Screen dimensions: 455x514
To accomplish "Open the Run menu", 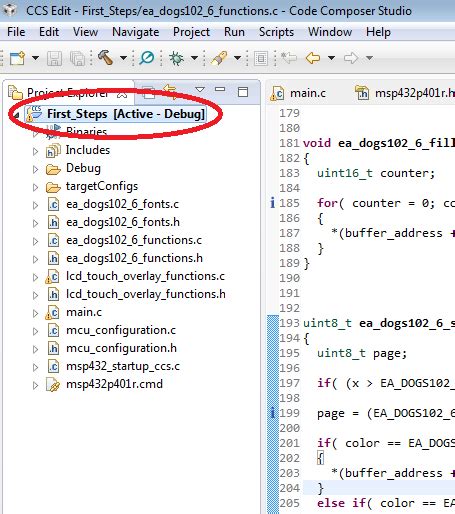I will (234, 32).
